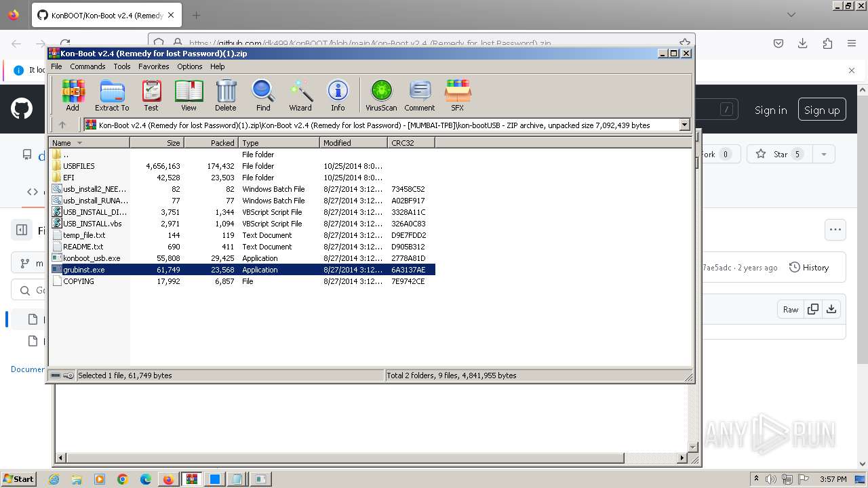Image resolution: width=868 pixels, height=488 pixels.
Task: Select temp_file.txt
Action: (242, 235)
